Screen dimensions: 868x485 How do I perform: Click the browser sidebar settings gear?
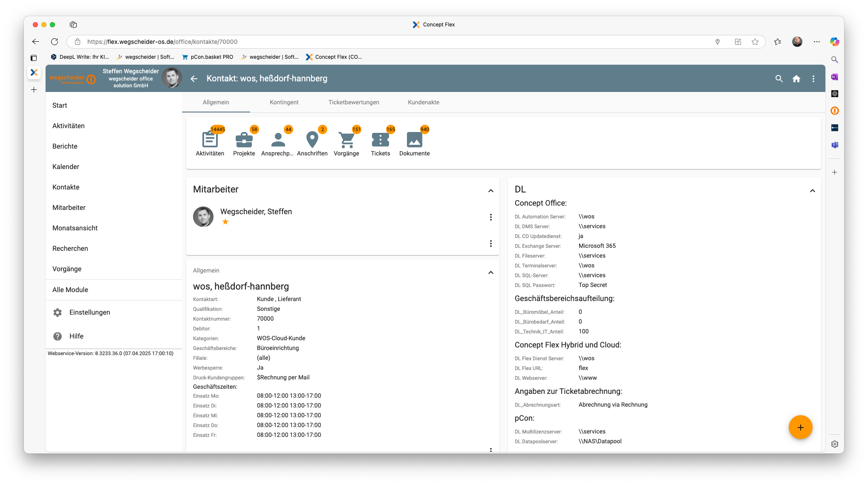(x=835, y=444)
